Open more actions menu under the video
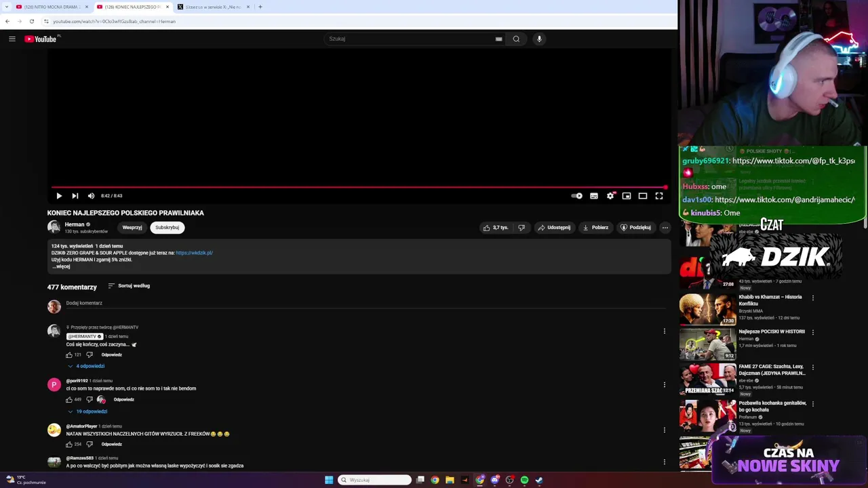The height and width of the screenshot is (488, 868). tap(665, 228)
